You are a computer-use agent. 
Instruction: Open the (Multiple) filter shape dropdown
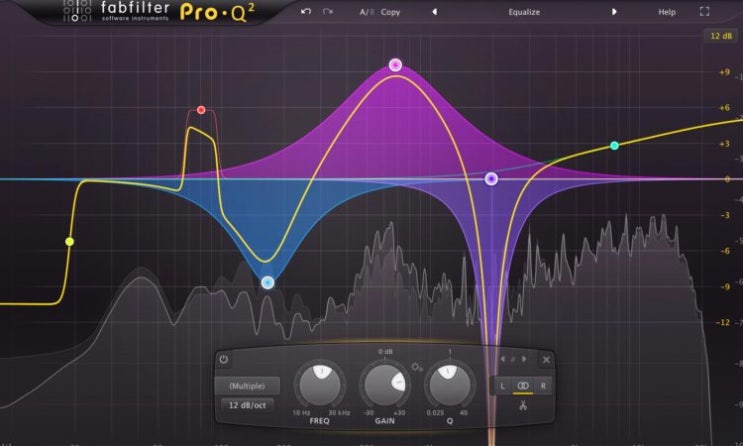click(247, 386)
